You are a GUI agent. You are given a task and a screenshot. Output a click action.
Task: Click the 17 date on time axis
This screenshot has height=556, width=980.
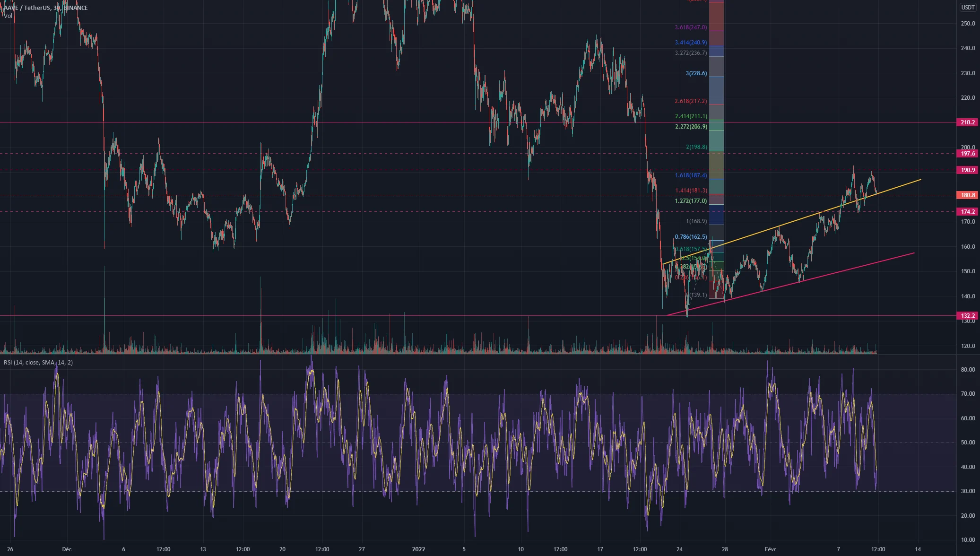[600, 549]
